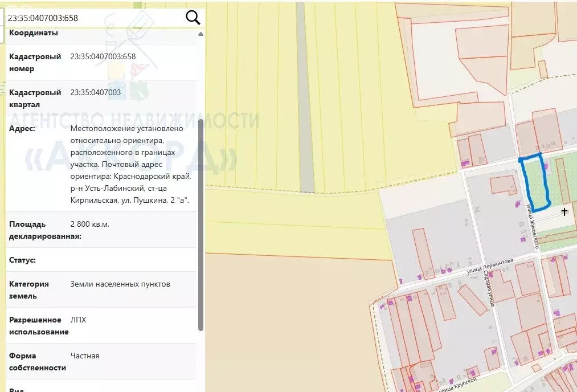This screenshot has width=577, height=392.
Task: Select the 2 800 кв.м. area value
Action: pyautogui.click(x=89, y=224)
